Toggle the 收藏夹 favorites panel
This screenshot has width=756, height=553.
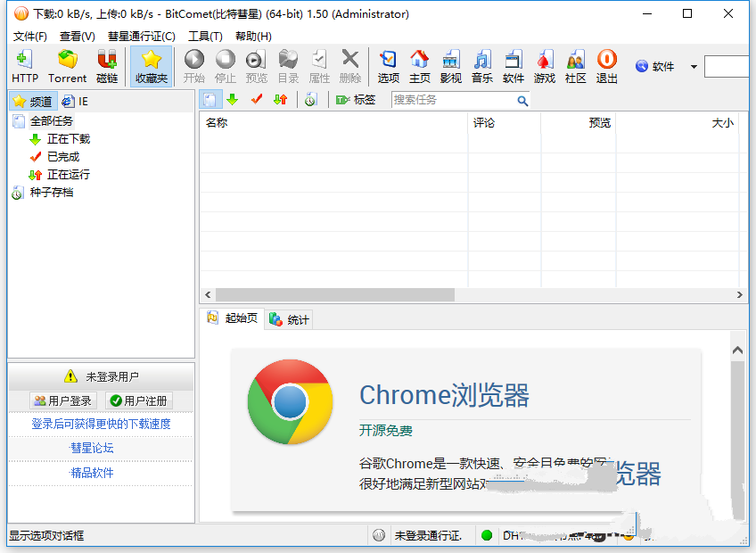(152, 66)
